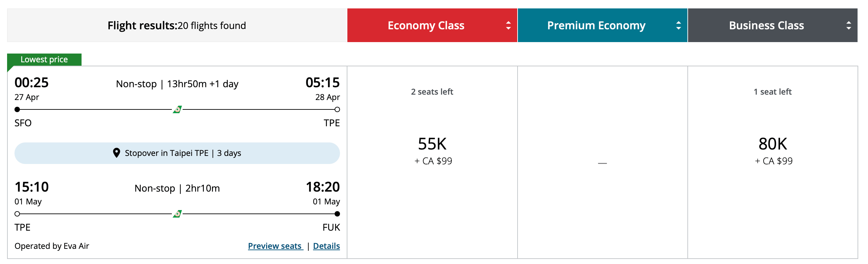Click the SFO departure dot on the flight timeline

coord(17,109)
